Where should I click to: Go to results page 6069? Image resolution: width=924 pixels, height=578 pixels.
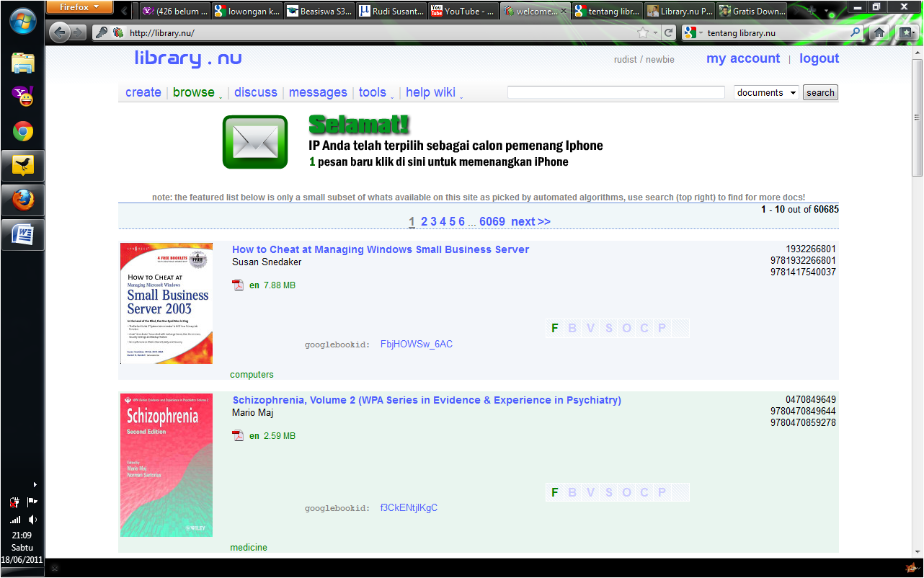(492, 221)
